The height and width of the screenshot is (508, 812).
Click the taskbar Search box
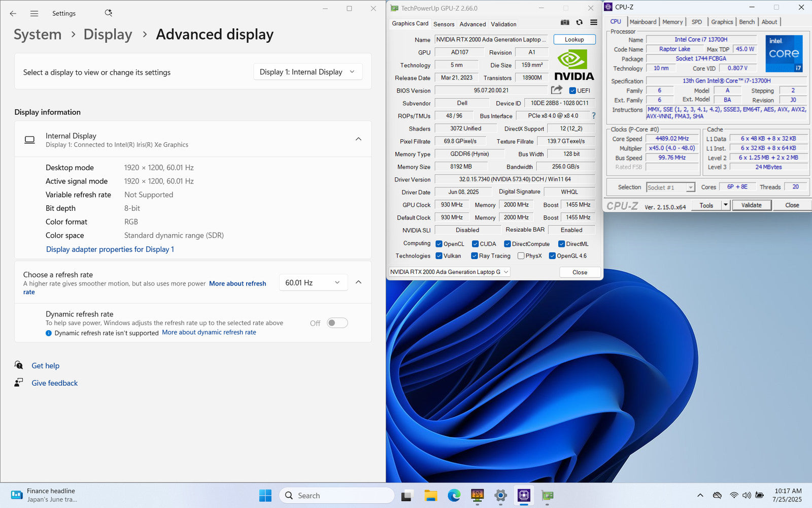[x=336, y=495]
